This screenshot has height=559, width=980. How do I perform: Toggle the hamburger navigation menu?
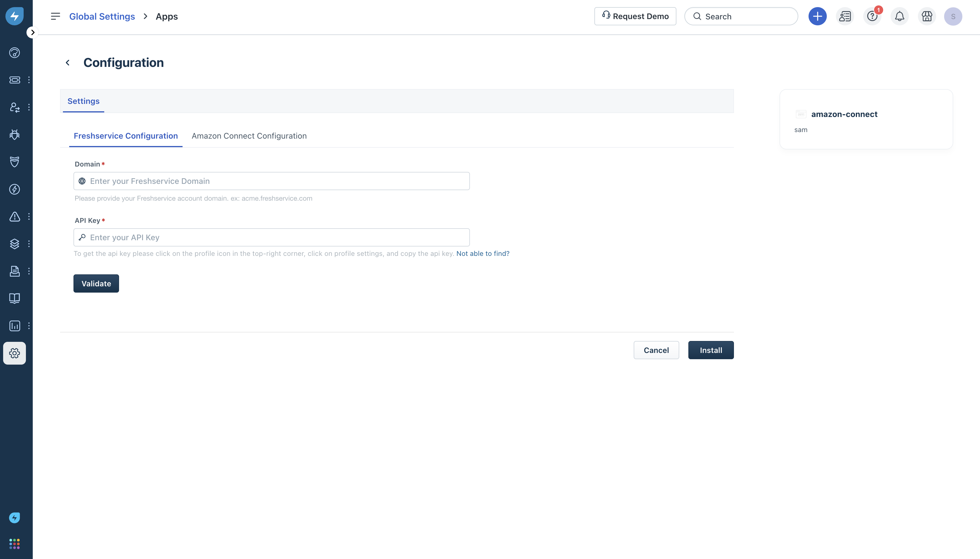[55, 16]
